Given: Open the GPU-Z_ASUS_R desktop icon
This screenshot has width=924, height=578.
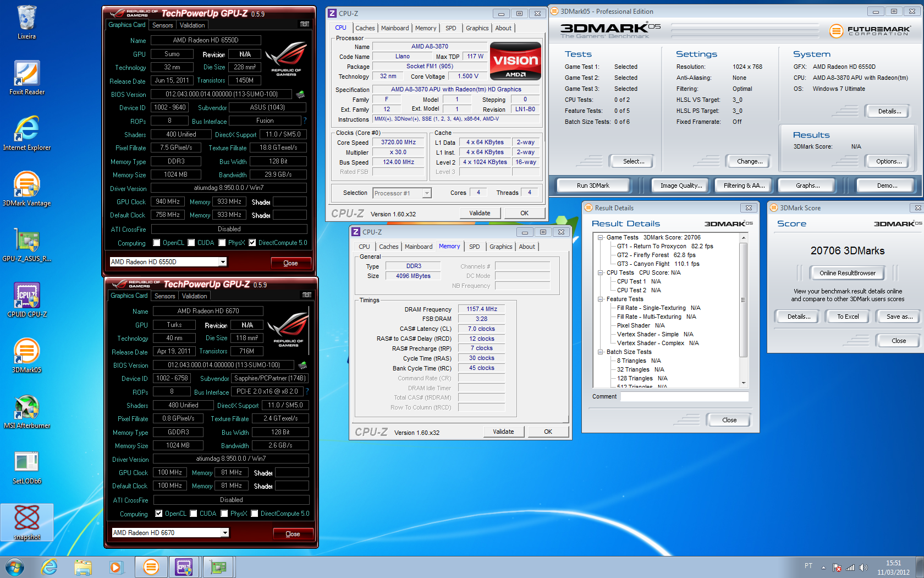Looking at the screenshot, I should 26,245.
